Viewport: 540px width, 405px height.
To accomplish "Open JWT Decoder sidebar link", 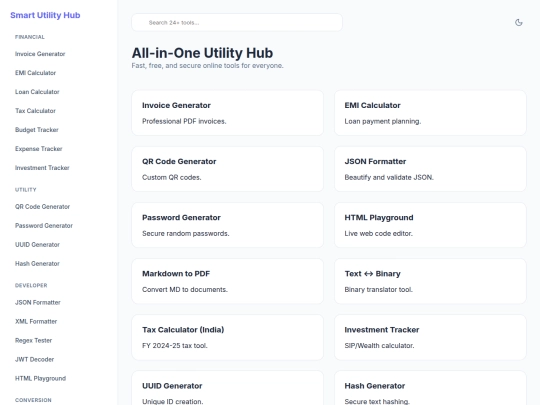I will (x=34, y=359).
